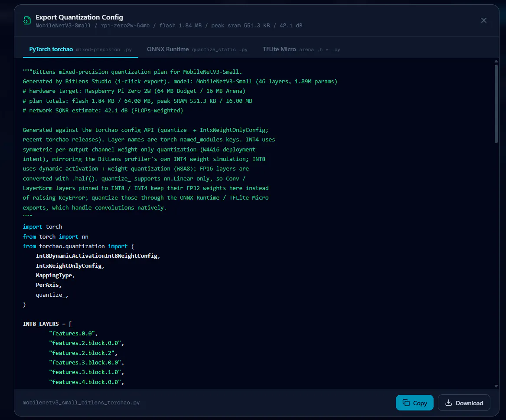The height and width of the screenshot is (420, 506).
Task: Click the dialog title 'Export Quantization Config'
Action: pos(79,17)
